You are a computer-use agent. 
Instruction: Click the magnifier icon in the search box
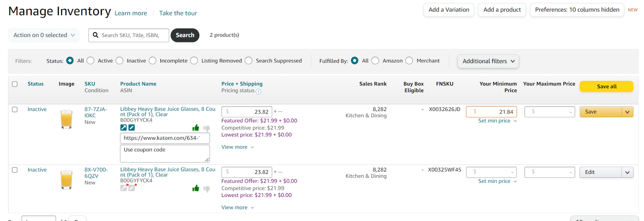[x=96, y=35]
